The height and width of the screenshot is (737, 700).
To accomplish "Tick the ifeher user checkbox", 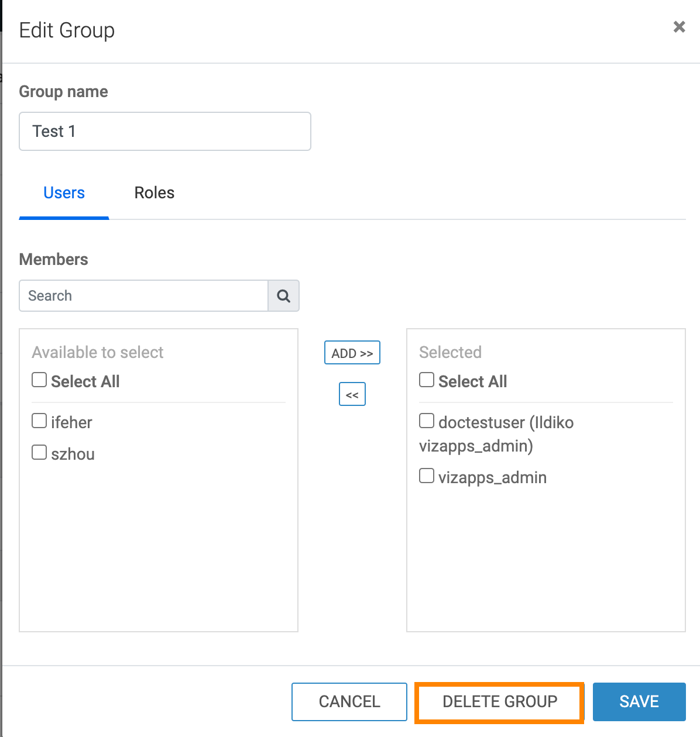I will tap(39, 421).
